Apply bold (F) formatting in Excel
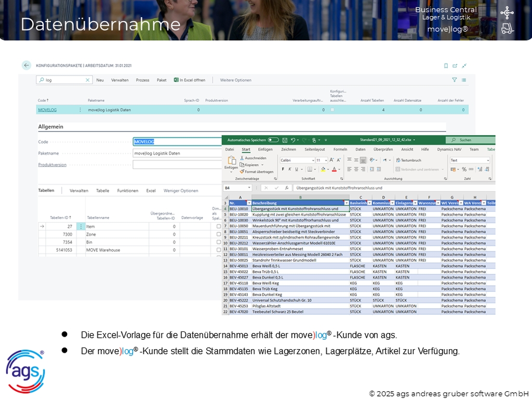This screenshot has width=532, height=399. tap(283, 169)
